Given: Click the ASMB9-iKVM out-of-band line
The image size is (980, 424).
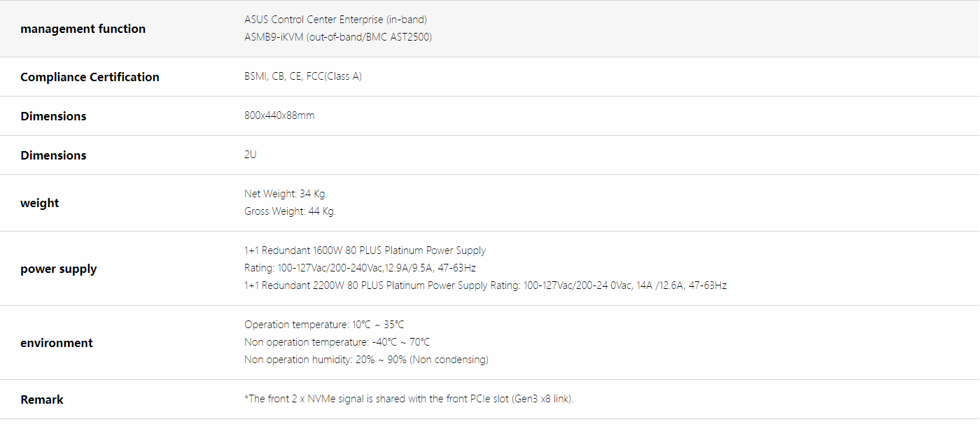Looking at the screenshot, I should tap(337, 37).
